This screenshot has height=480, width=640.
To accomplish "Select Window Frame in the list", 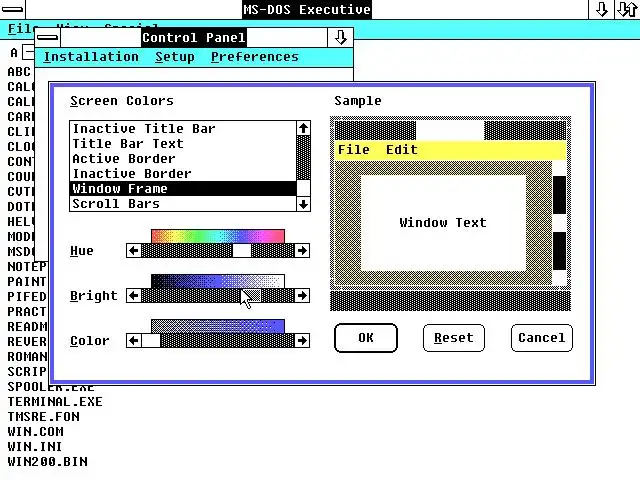I will click(183, 189).
